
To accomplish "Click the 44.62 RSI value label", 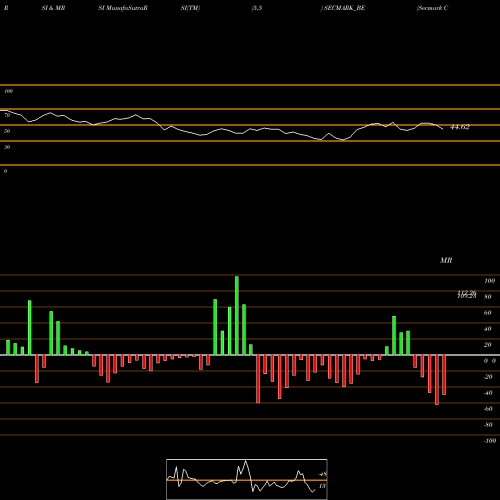I will pyautogui.click(x=460, y=127).
